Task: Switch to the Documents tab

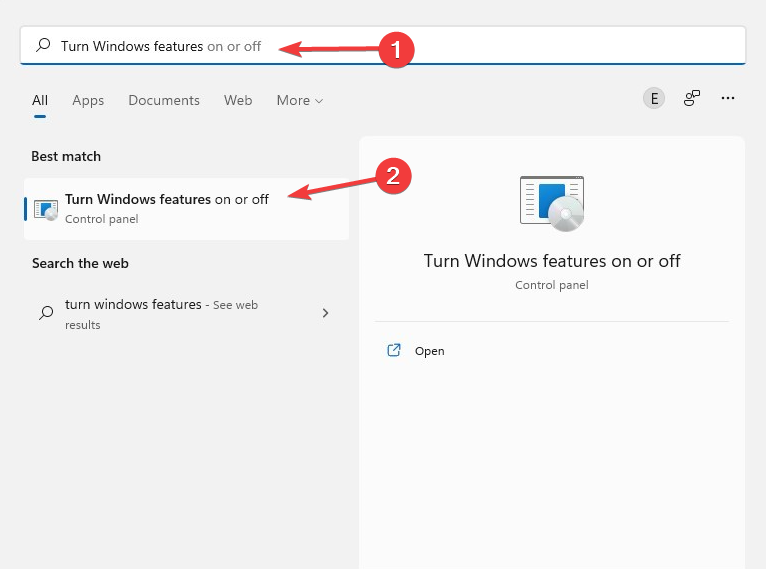Action: 164,100
